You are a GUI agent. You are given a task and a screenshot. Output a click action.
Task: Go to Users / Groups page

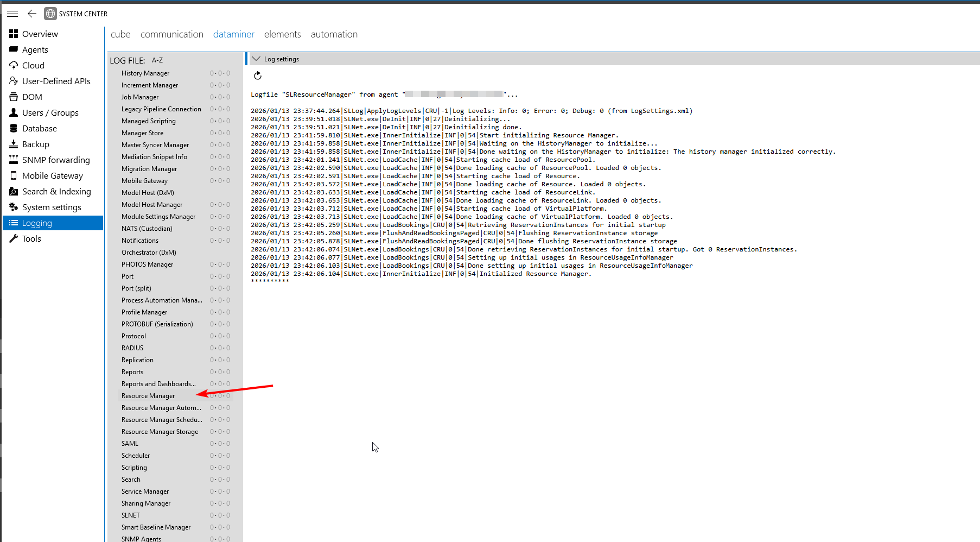click(x=50, y=112)
